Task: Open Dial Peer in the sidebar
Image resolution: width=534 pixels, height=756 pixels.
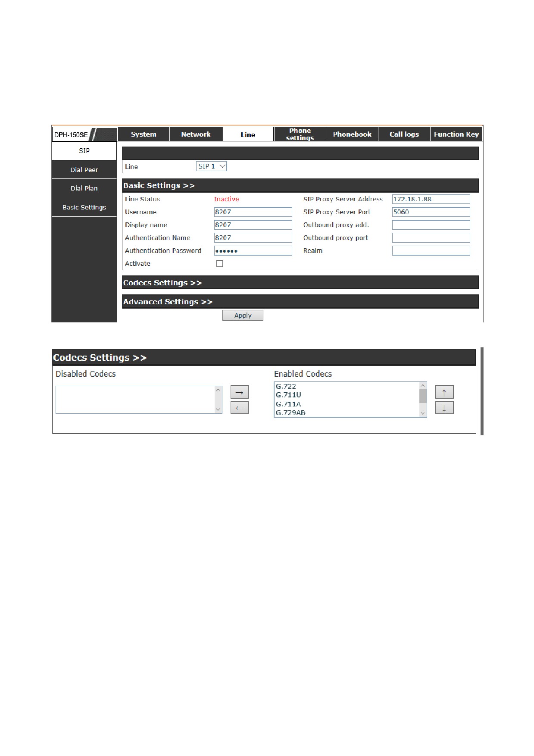Action: [84, 170]
